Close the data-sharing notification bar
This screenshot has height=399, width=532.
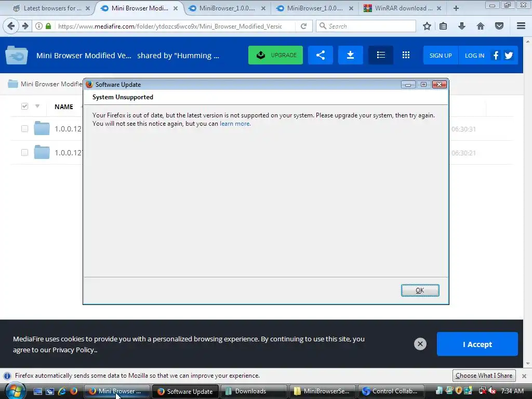pos(524,376)
